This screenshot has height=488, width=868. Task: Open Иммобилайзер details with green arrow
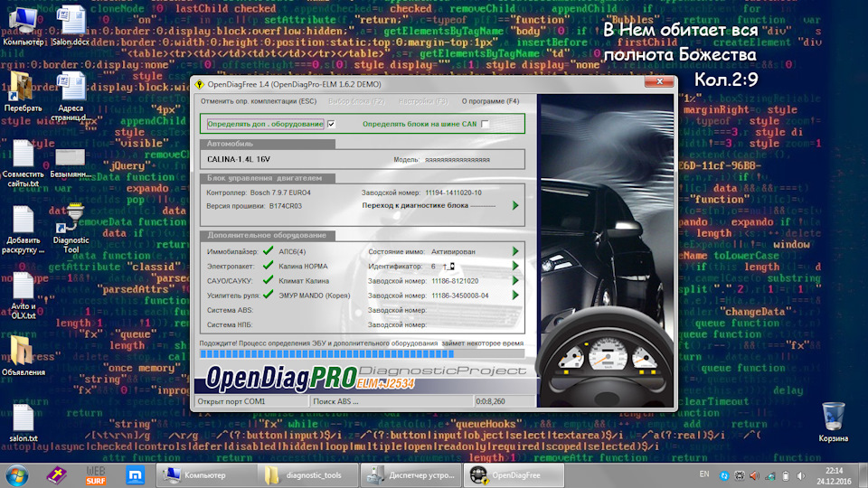tap(515, 251)
